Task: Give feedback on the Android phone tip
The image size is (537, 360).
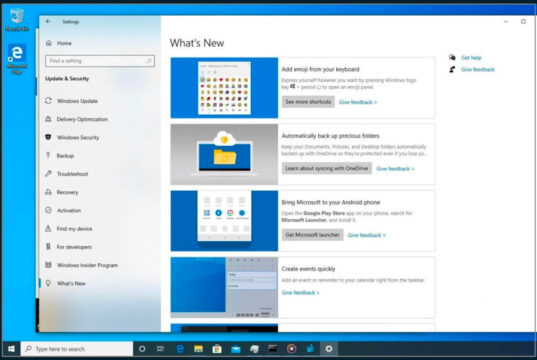Action: (x=366, y=235)
